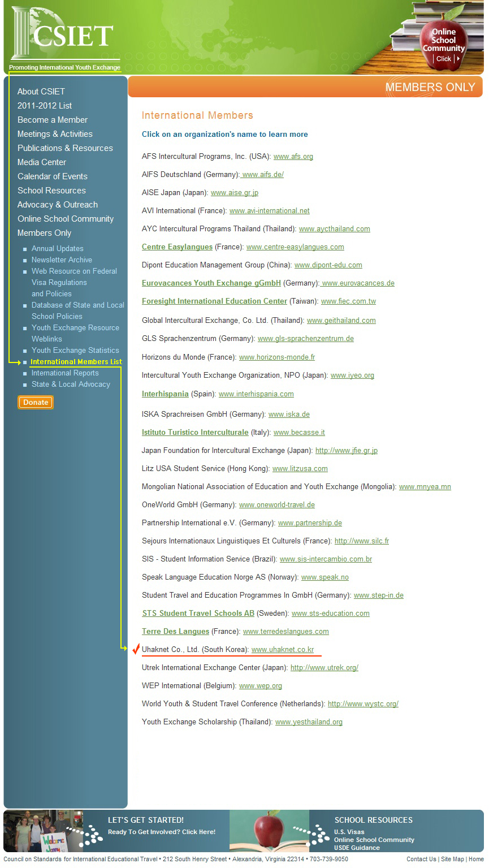Visit www.horizons-monde.fr link

pos(277,357)
